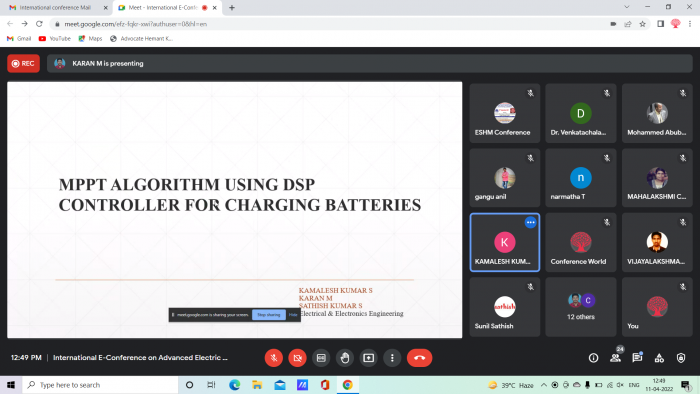The image size is (700, 394).
Task: Open options on KAMALESH KUM tile
Action: [x=530, y=222]
